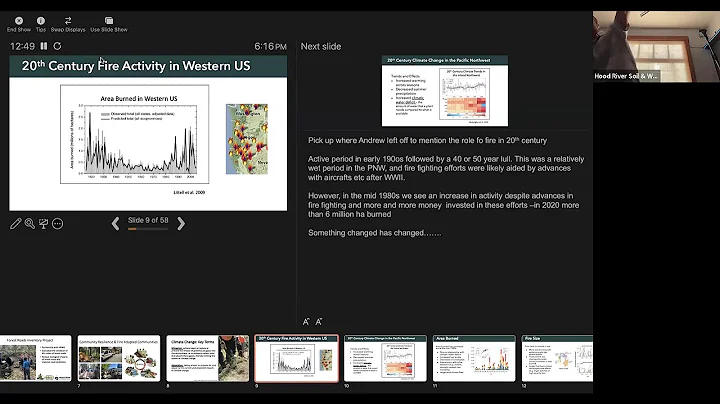Viewport: 720px width, 404px height.
Task: Open presenter Tips
Action: [41, 24]
